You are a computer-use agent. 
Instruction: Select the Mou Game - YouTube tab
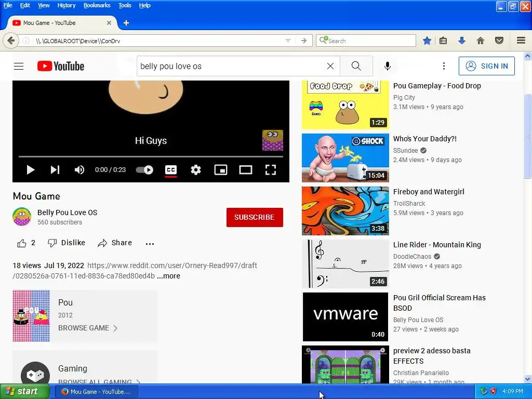62,23
